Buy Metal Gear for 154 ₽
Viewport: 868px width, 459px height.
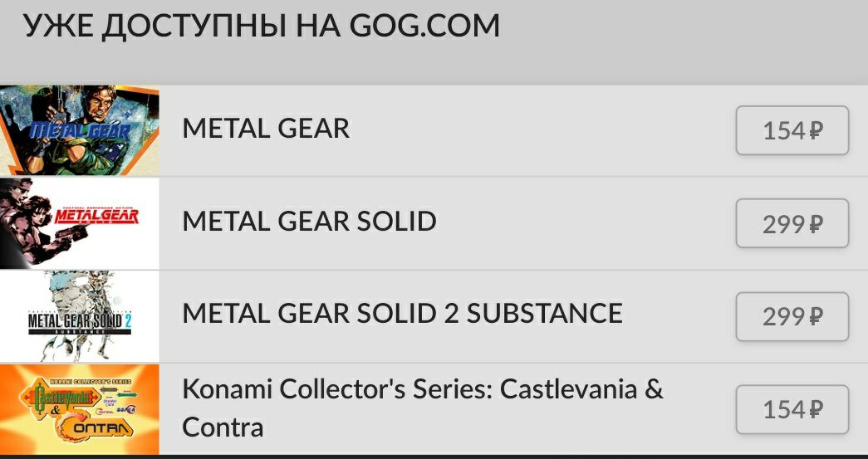click(792, 130)
